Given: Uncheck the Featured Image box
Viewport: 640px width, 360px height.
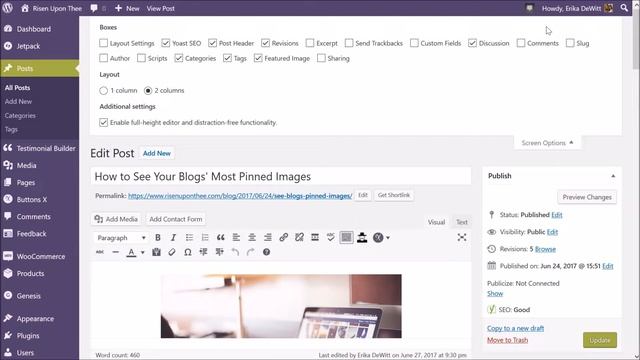Looking at the screenshot, I should [x=258, y=58].
